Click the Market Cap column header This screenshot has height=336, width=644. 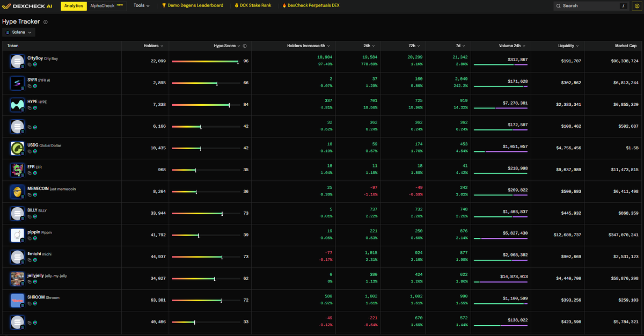click(626, 46)
